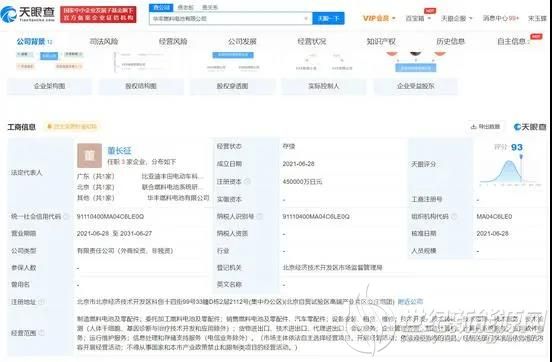Switch to the 经营风险 tab
This screenshot has width=552, height=362.
click(173, 42)
